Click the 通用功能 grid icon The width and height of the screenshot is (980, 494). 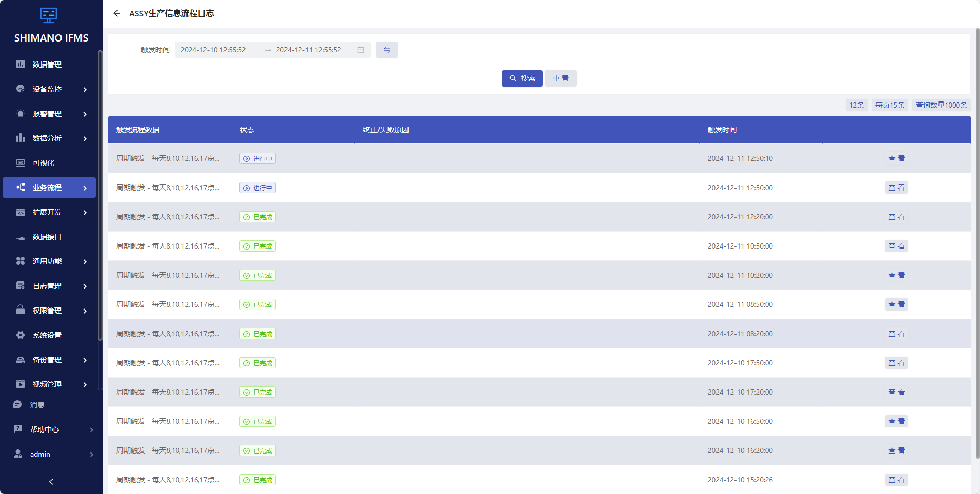21,261
